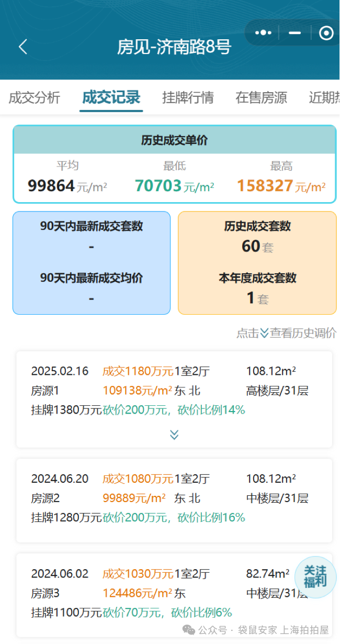Click the date 2024.06.02
The image size is (340, 644).
(x=60, y=573)
